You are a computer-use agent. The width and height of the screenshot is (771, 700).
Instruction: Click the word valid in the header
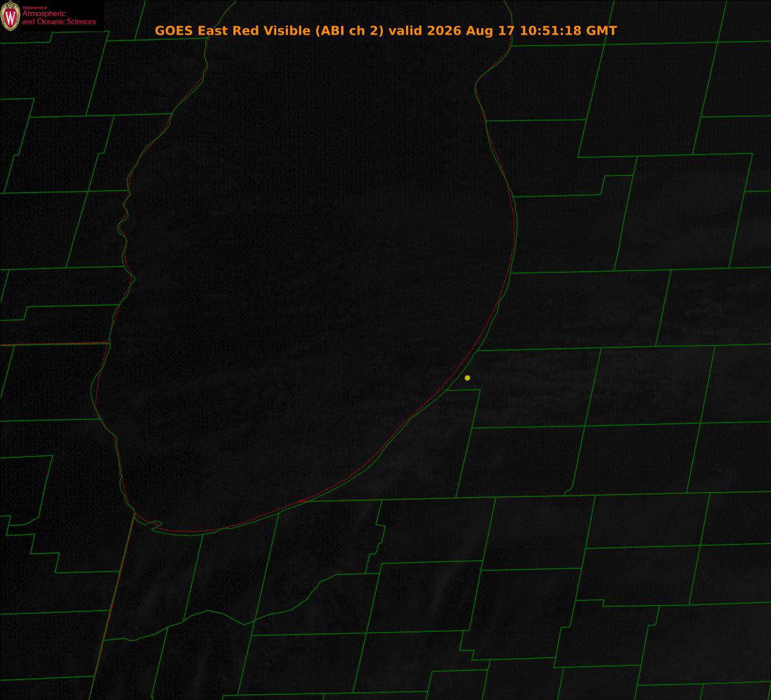(x=405, y=31)
